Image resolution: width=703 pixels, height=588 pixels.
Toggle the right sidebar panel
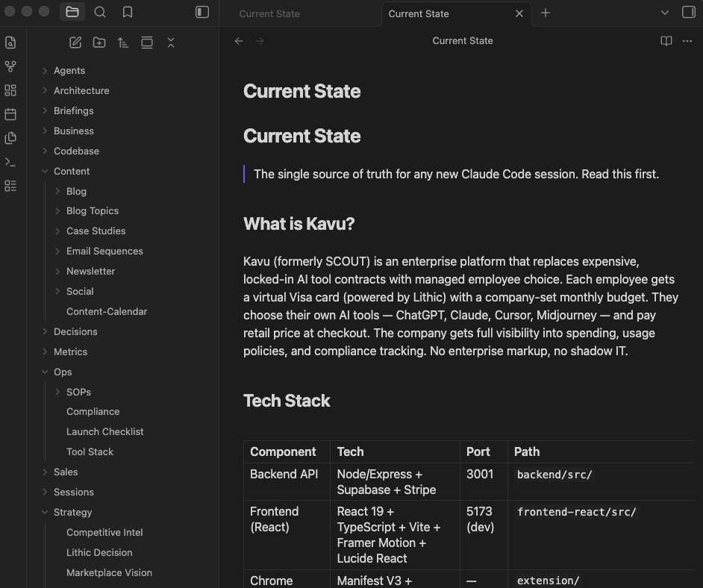coord(689,12)
